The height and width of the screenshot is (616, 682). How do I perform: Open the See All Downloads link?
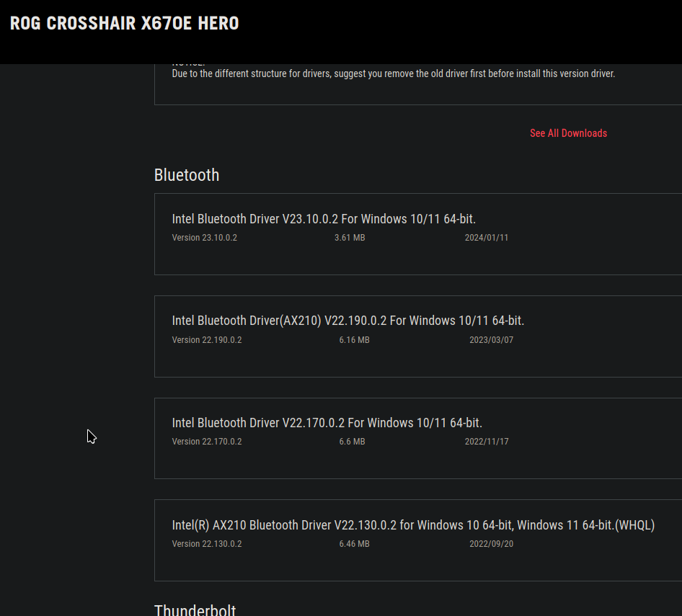(568, 133)
